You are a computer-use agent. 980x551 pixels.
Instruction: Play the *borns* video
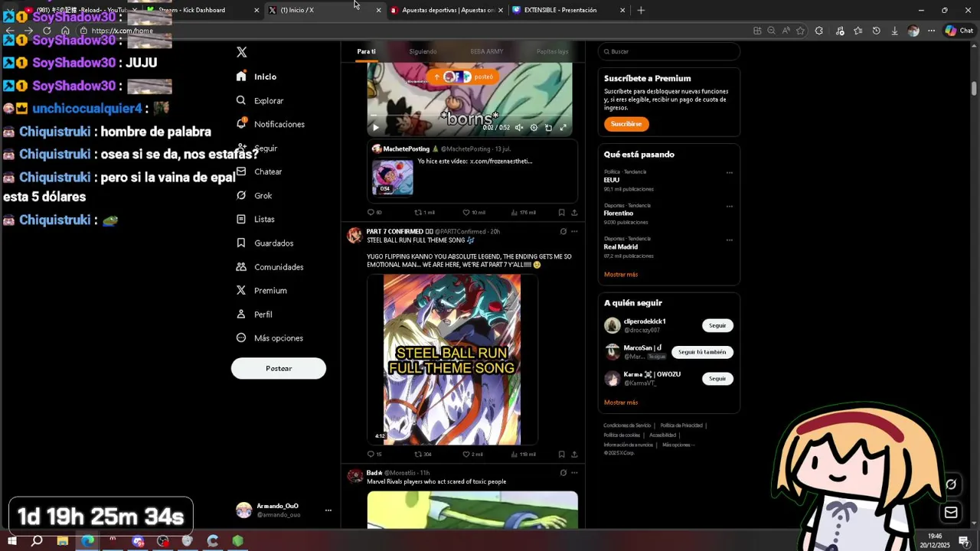point(375,128)
